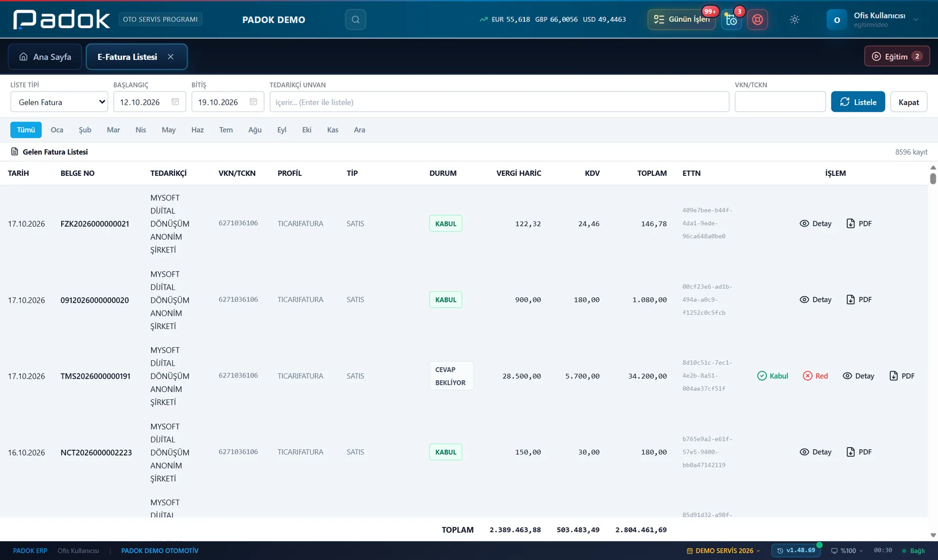Select the Tümü month filter
The height and width of the screenshot is (560, 938).
click(x=26, y=130)
